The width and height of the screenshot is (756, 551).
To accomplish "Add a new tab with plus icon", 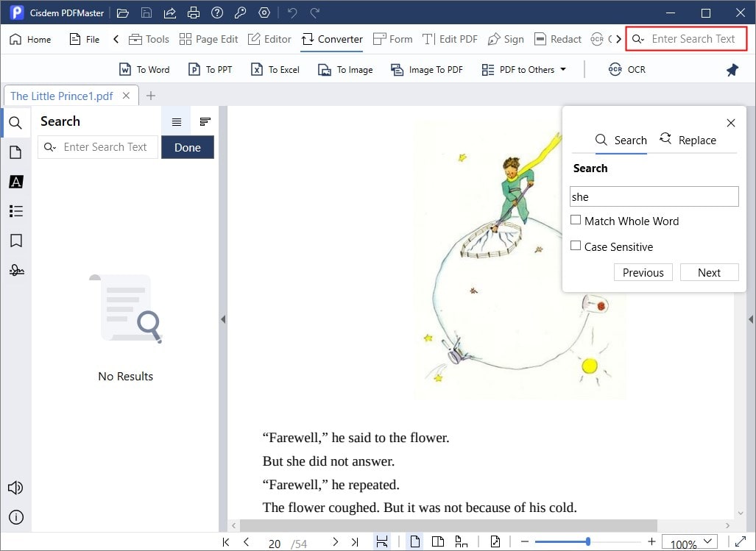I will 151,96.
